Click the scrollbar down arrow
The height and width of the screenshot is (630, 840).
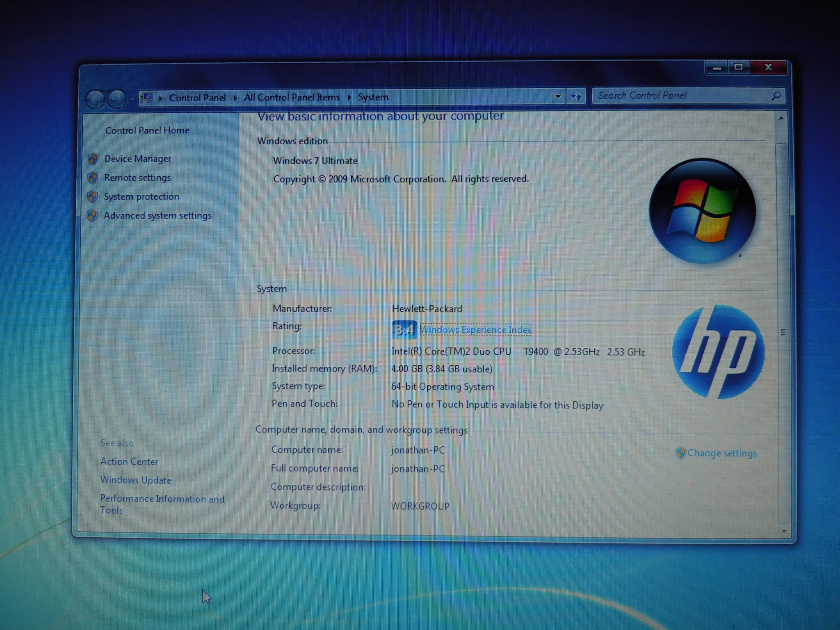[x=784, y=532]
